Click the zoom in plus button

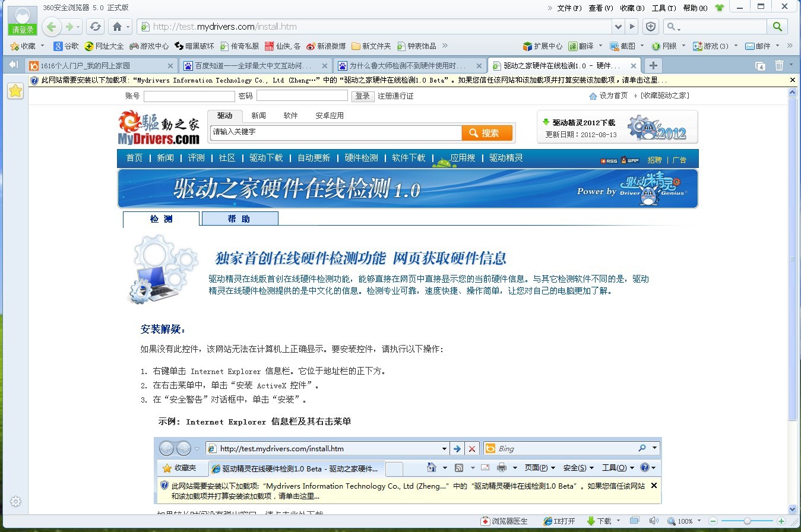(x=781, y=521)
